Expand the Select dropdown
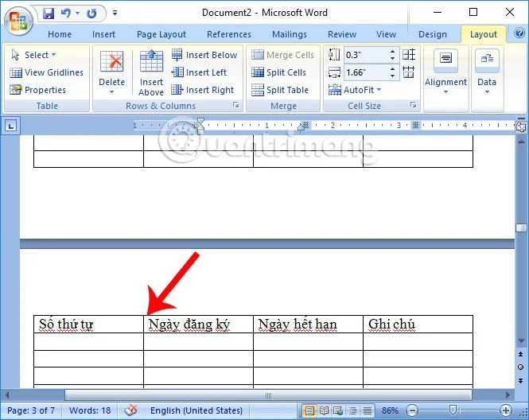Image resolution: width=529 pixels, height=420 pixels. [x=33, y=55]
